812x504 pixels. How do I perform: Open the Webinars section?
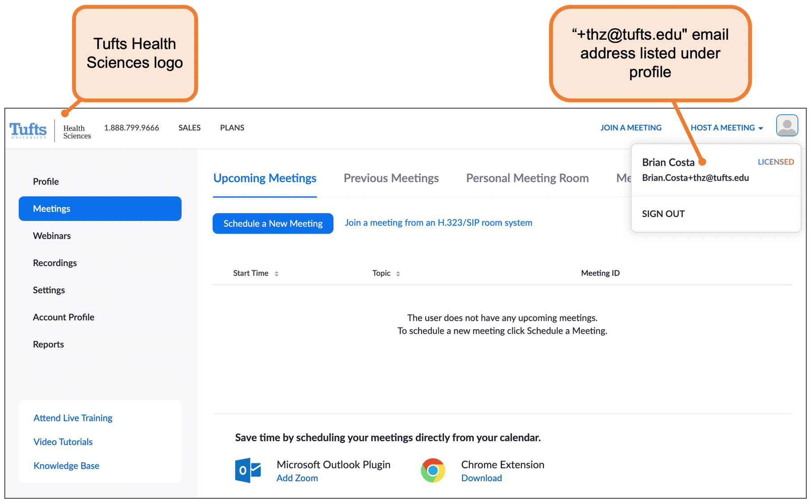coord(52,235)
